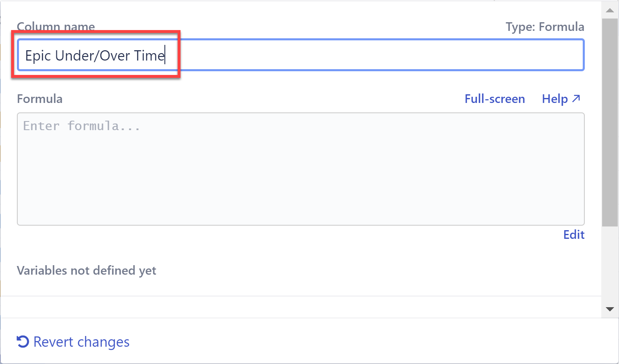Click the Enter formula placeholder text
Viewport: 619px width, 364px height.
coord(81,126)
